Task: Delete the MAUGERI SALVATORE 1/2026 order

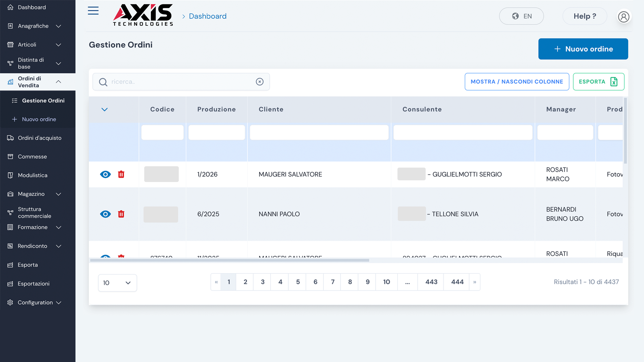Action: click(x=121, y=174)
